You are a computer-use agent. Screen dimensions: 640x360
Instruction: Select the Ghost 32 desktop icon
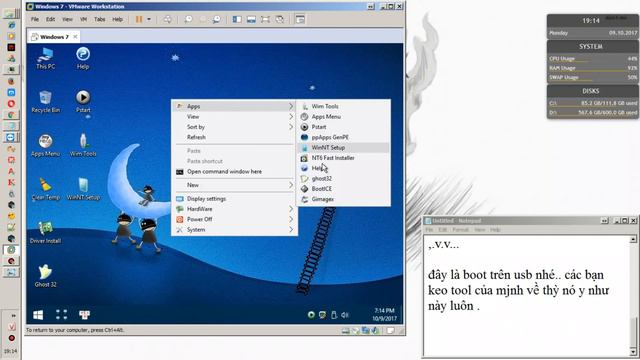click(x=45, y=276)
